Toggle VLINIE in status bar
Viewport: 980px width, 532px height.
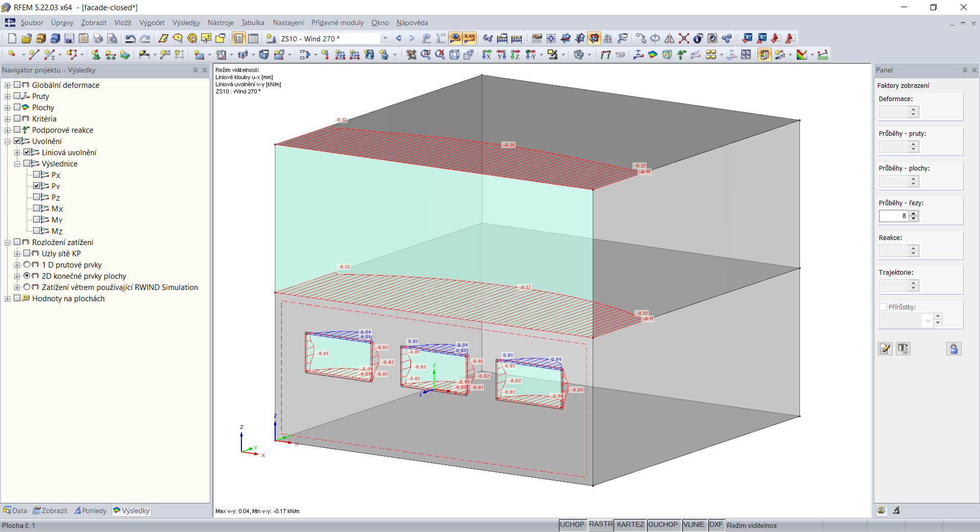[694, 525]
